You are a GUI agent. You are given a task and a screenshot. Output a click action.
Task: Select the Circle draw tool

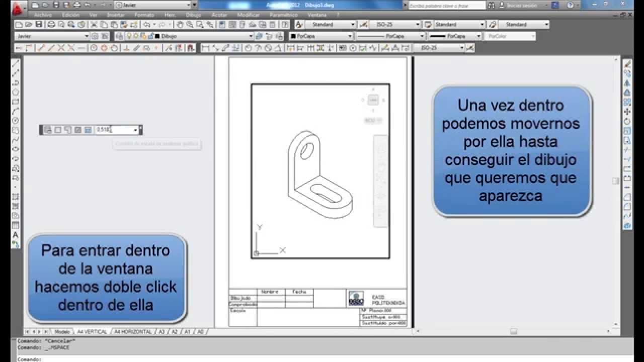point(16,121)
